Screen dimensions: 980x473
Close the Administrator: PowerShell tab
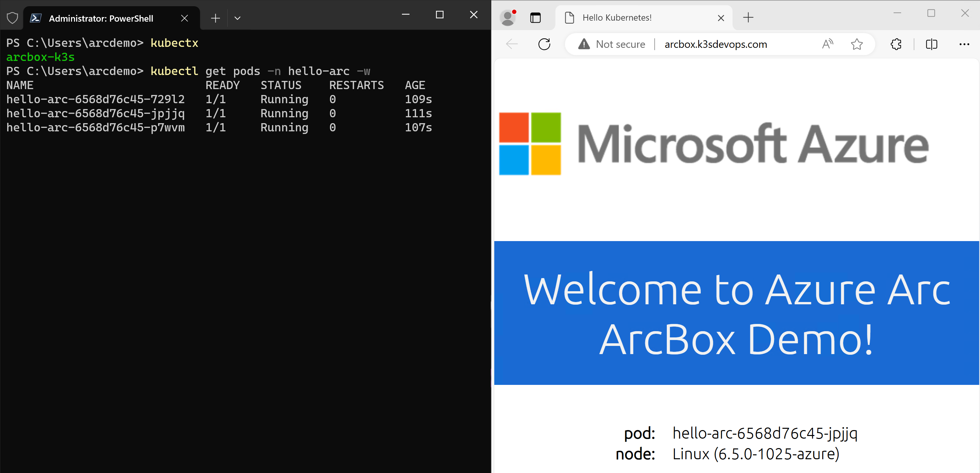[x=185, y=18]
